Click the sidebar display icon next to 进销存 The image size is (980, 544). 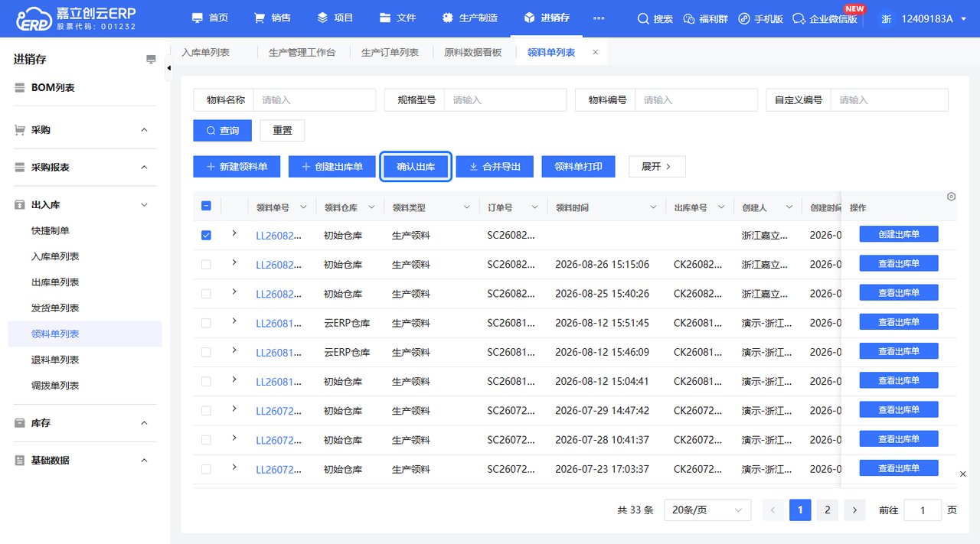(151, 60)
